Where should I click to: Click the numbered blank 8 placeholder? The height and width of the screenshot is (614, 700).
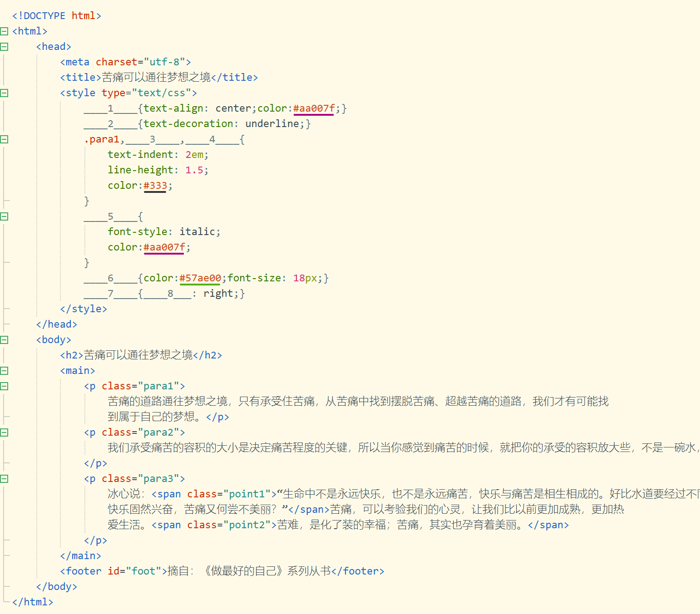pyautogui.click(x=168, y=294)
